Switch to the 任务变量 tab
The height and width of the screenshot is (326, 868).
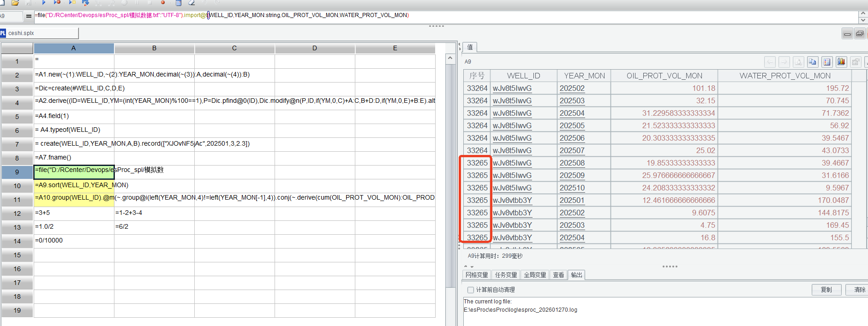pyautogui.click(x=506, y=275)
